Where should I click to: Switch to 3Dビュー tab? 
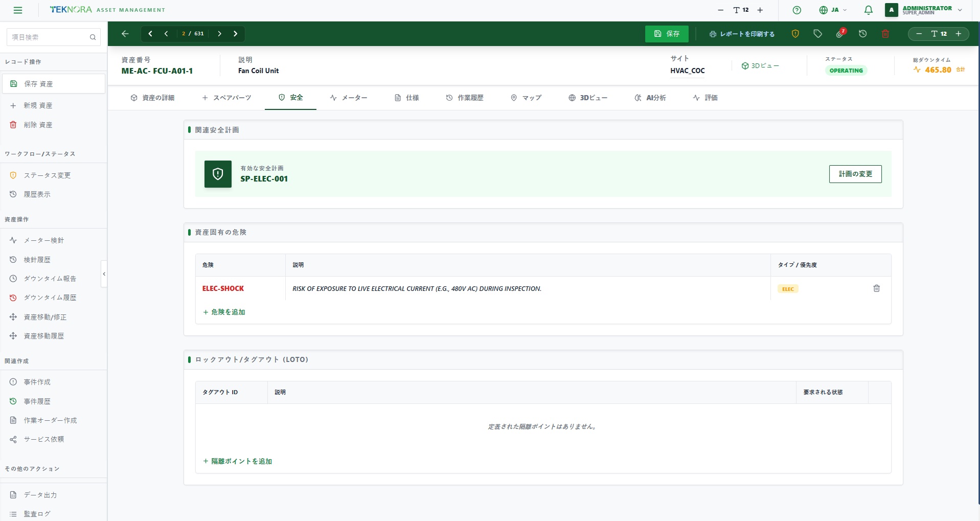(588, 98)
